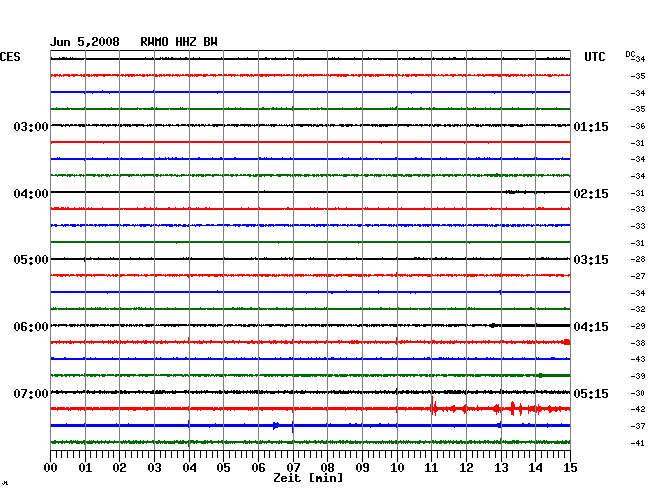Image resolution: width=650 pixels, height=494 pixels.
Task: Click the '00' minute axis tick label
Action: coord(51,468)
